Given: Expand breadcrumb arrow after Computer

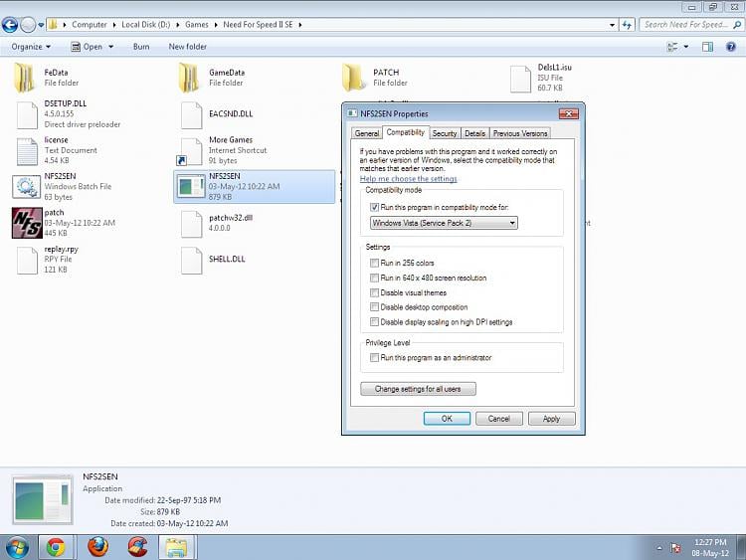Looking at the screenshot, I should coord(114,24).
